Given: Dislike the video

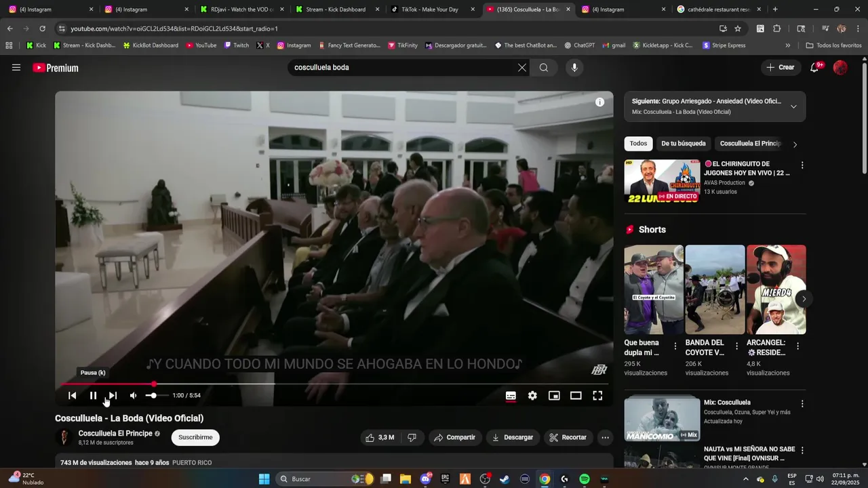Looking at the screenshot, I should (x=412, y=438).
